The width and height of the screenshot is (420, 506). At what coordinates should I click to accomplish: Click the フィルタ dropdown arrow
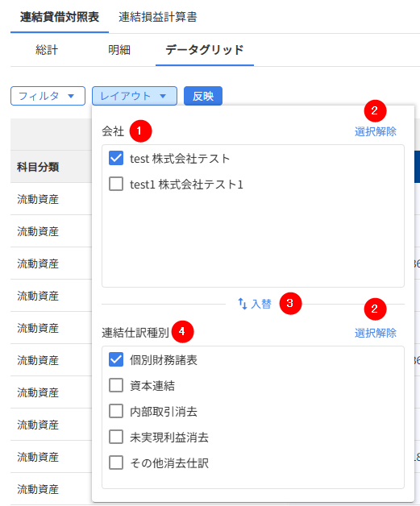(x=71, y=96)
